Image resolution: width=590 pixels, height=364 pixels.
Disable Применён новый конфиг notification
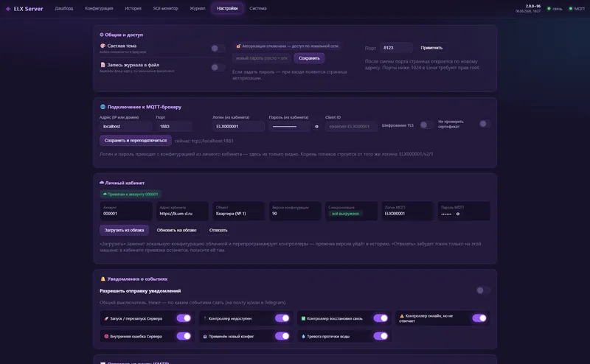click(x=282, y=336)
